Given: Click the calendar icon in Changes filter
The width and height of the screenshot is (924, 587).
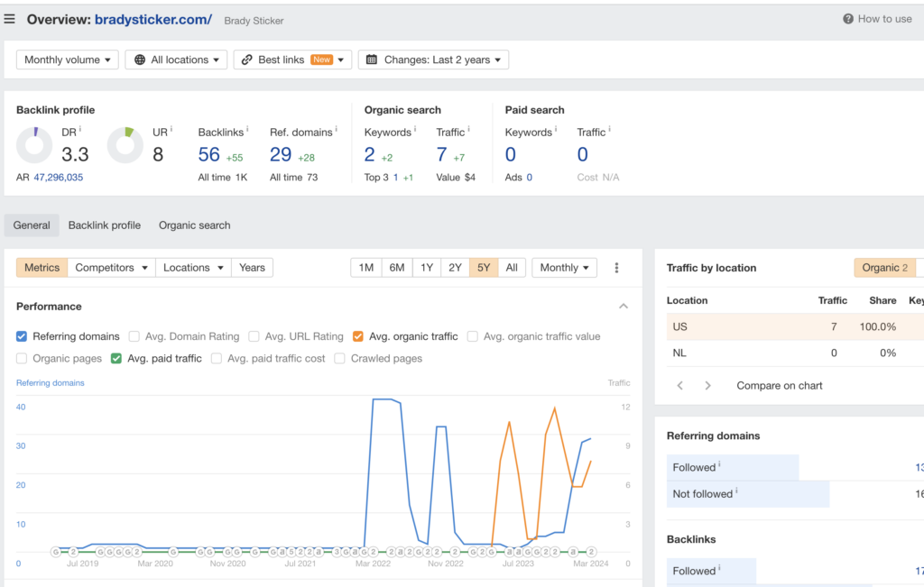Looking at the screenshot, I should point(372,60).
